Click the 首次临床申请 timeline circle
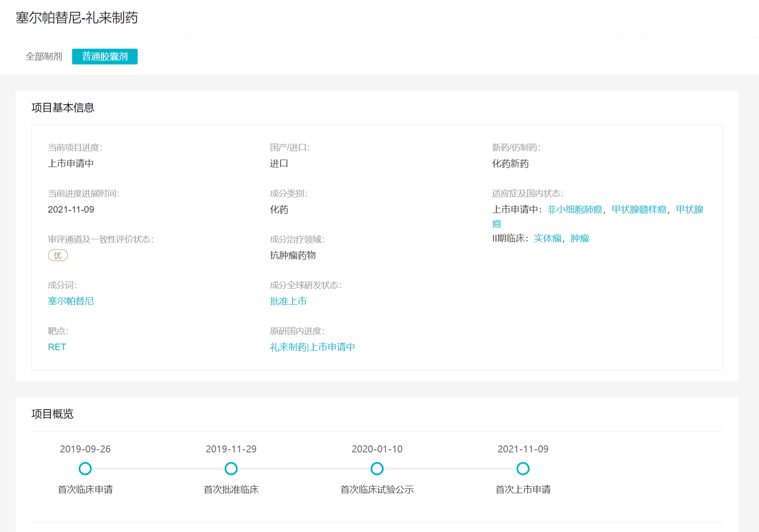The height and width of the screenshot is (532, 759). coord(85,469)
